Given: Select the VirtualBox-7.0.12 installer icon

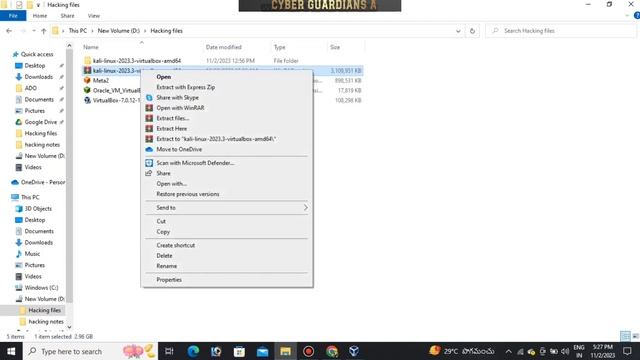Looking at the screenshot, I should 87,100.
